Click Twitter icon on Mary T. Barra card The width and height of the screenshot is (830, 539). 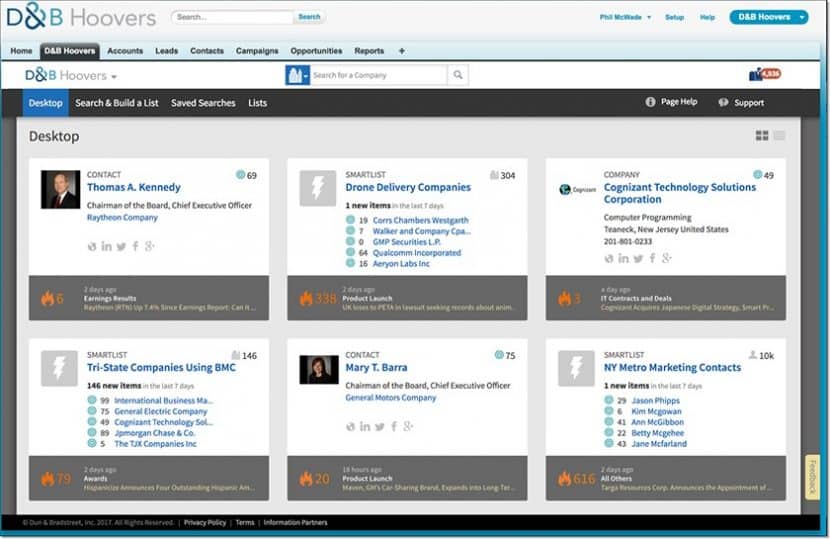pyautogui.click(x=380, y=426)
